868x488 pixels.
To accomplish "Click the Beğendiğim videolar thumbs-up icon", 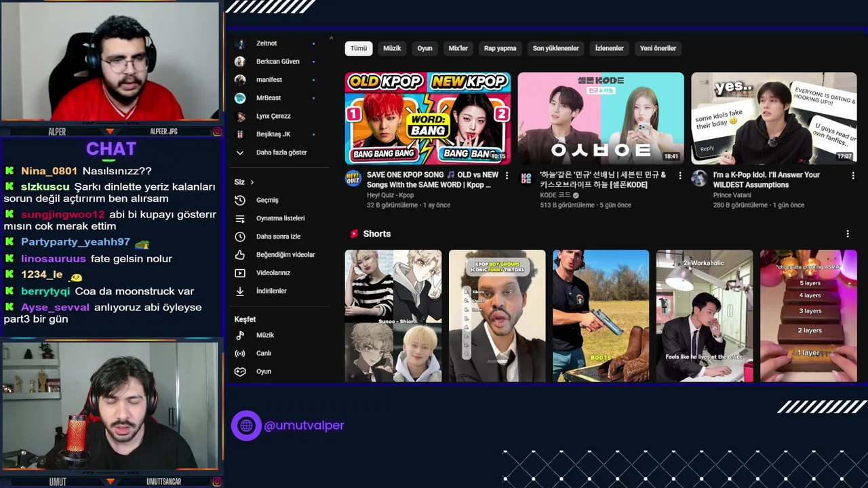I will (x=240, y=255).
